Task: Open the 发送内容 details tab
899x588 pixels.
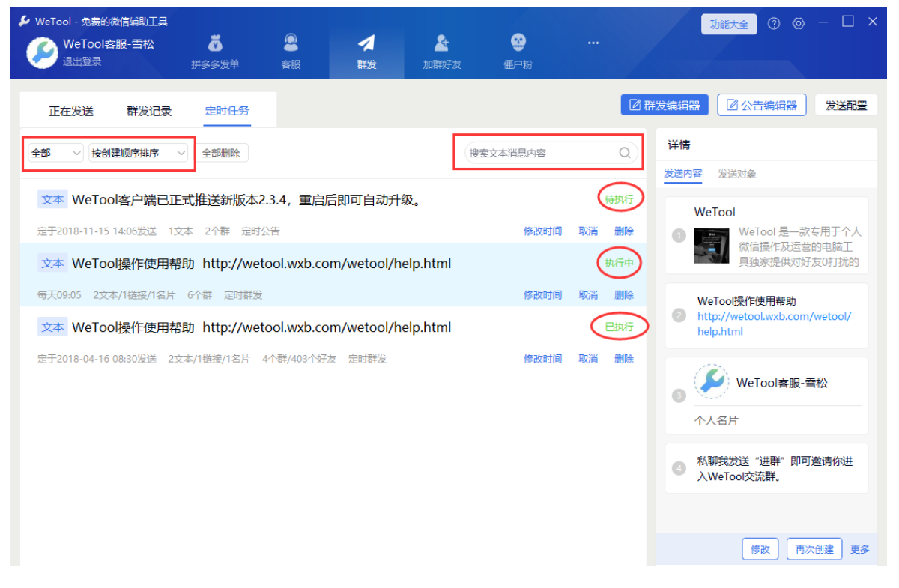Action: (683, 174)
